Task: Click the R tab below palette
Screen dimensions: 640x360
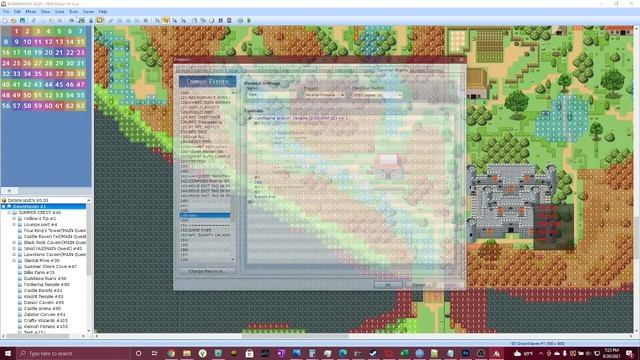Action: [9, 191]
